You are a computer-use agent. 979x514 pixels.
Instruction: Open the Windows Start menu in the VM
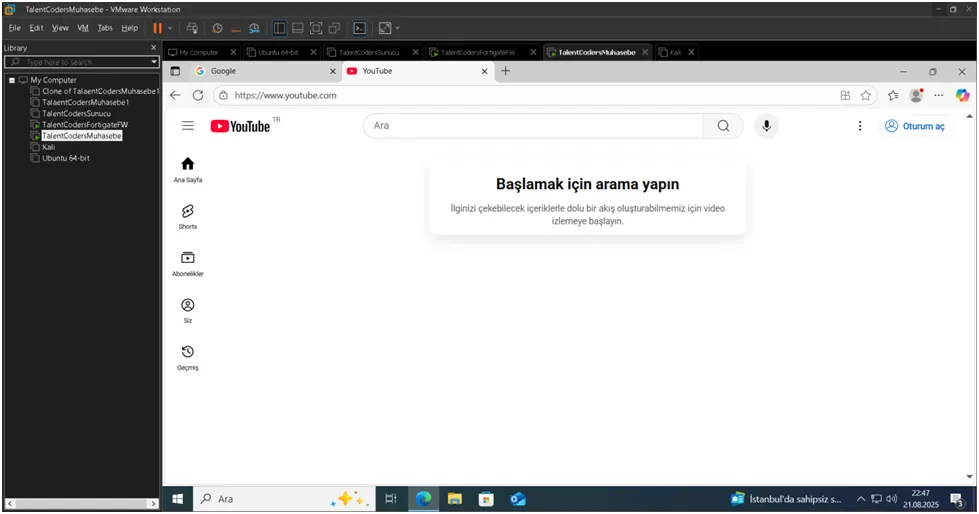(x=177, y=499)
